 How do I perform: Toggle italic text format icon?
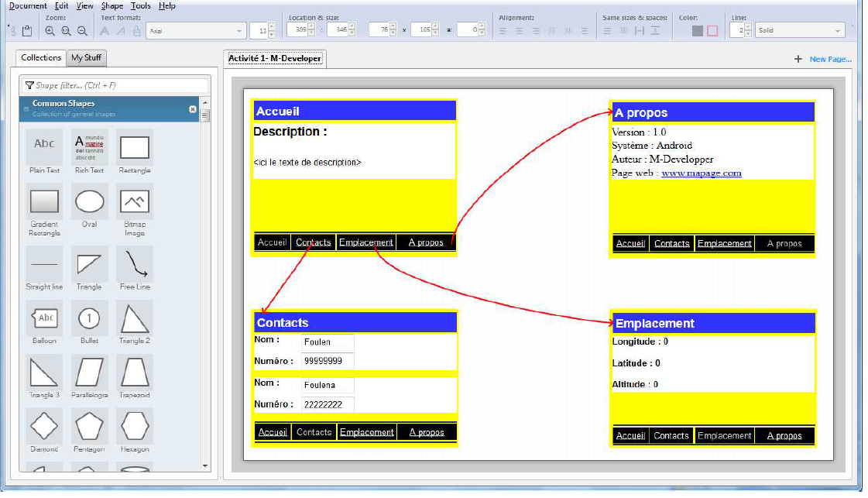click(x=121, y=31)
